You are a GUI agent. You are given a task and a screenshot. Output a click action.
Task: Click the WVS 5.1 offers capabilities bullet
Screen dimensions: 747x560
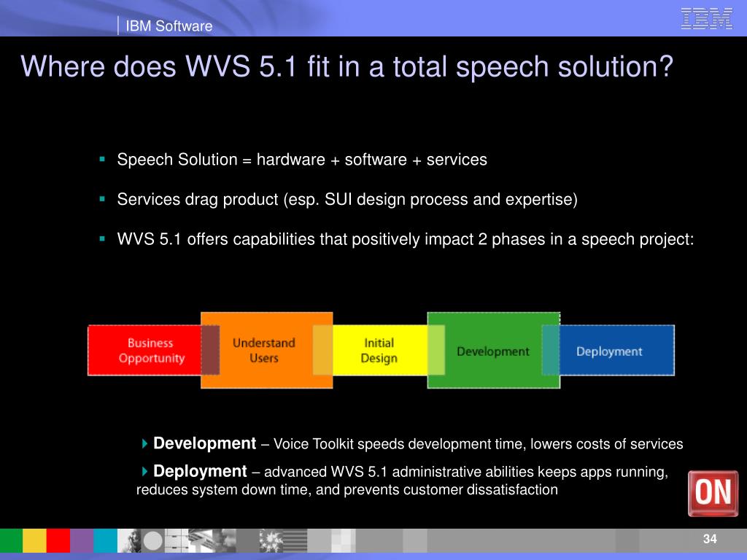(x=406, y=239)
